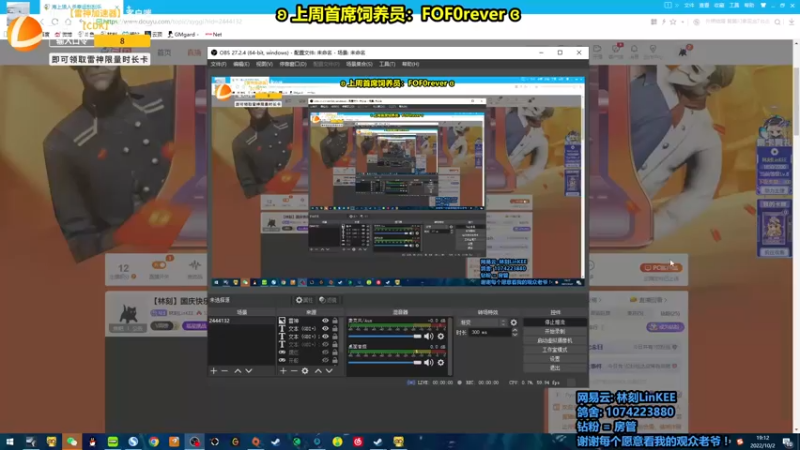Toggle lock on the last source row
This screenshot has height=450, width=800.
(335, 360)
